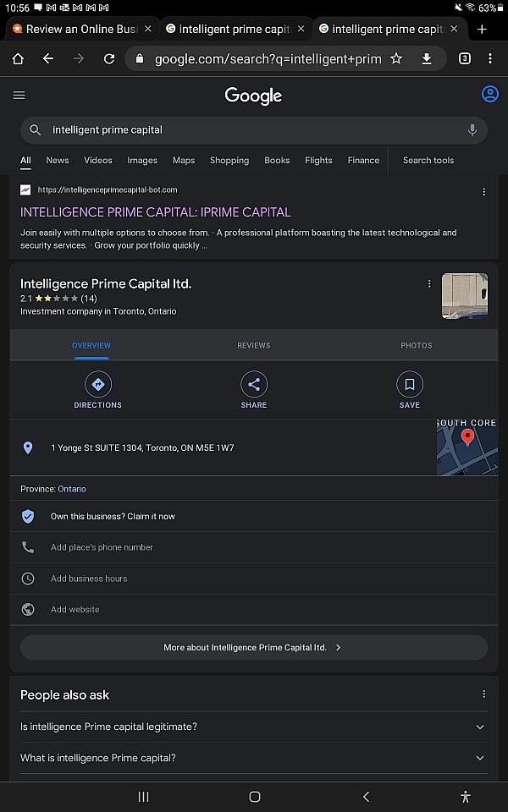Tap Add place's phone number
The width and height of the screenshot is (508, 812).
click(102, 547)
